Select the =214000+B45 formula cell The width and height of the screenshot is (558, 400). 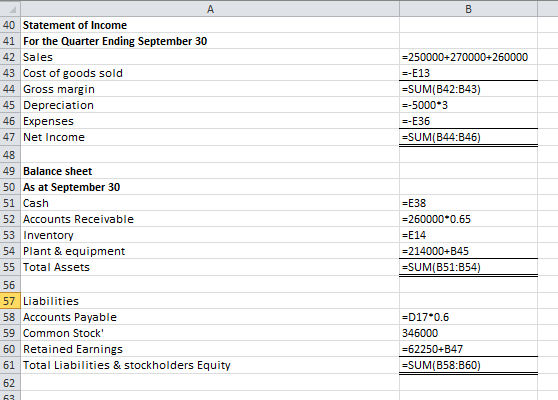click(x=468, y=251)
